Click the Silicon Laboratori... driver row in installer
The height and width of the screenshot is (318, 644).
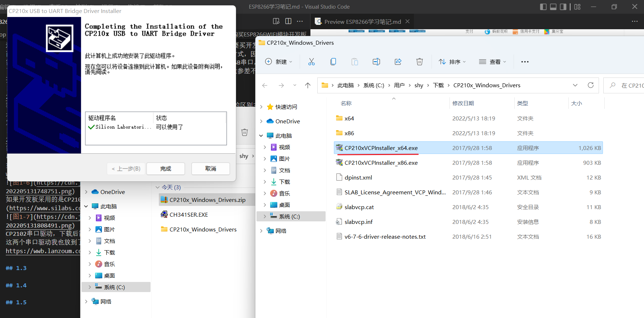(x=156, y=127)
